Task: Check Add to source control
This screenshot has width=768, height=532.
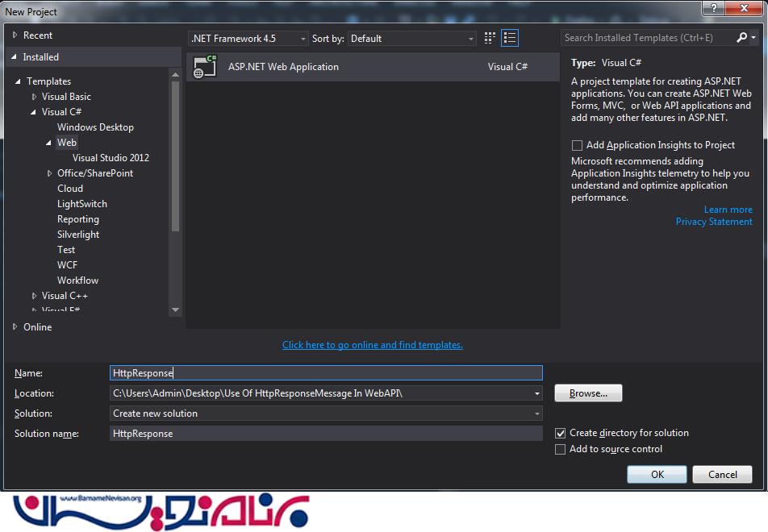Action: tap(561, 449)
